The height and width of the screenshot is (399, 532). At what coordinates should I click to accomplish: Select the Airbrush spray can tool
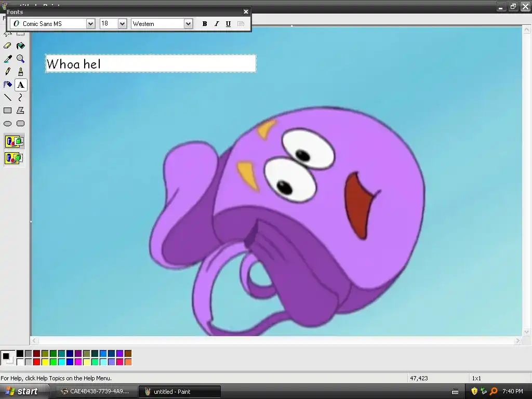(x=7, y=85)
